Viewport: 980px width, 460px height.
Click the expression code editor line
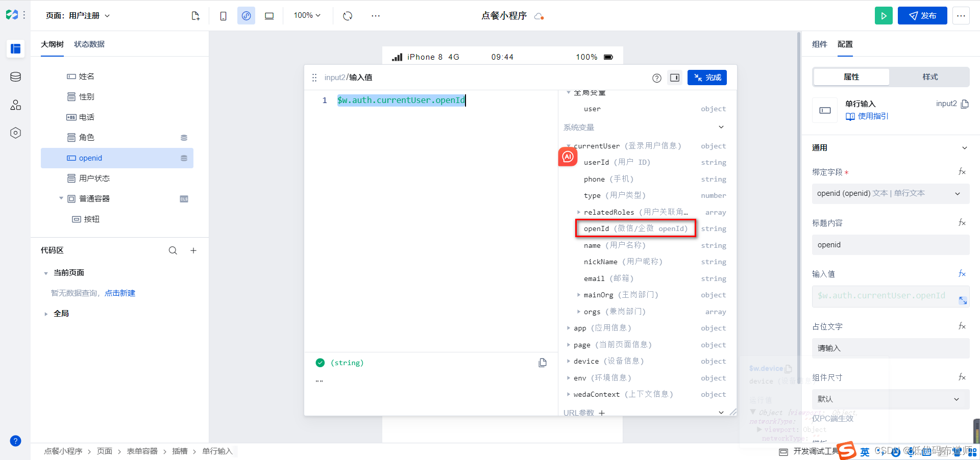tap(402, 100)
